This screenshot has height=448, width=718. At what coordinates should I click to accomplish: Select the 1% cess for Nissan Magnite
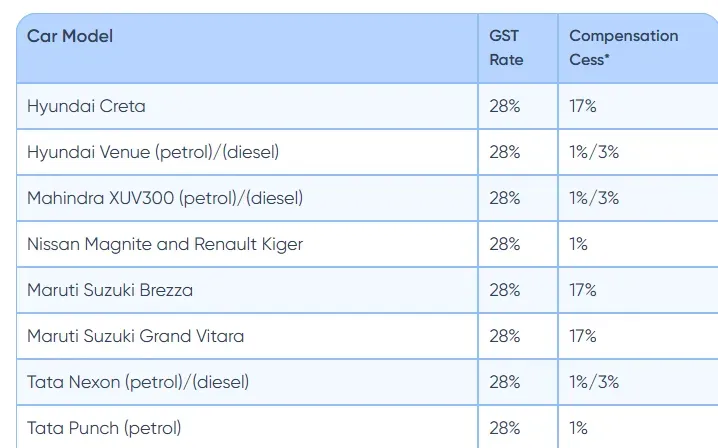578,244
